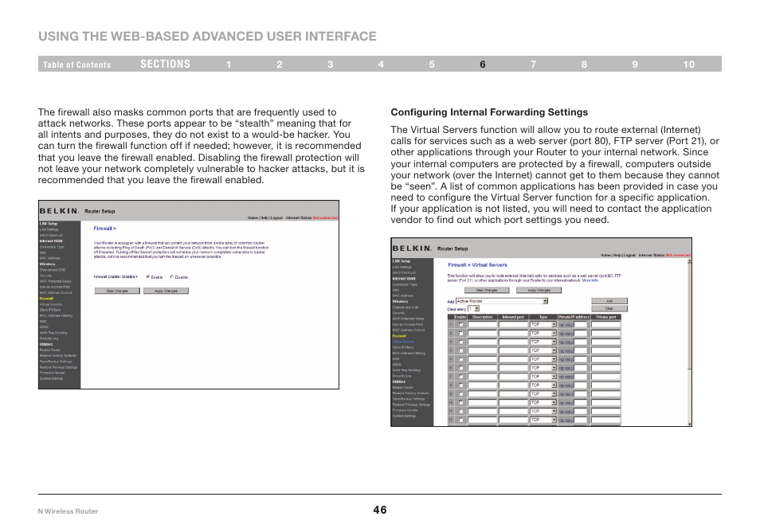Jump to section 10 in navigation bar
760x532 pixels.
689,65
